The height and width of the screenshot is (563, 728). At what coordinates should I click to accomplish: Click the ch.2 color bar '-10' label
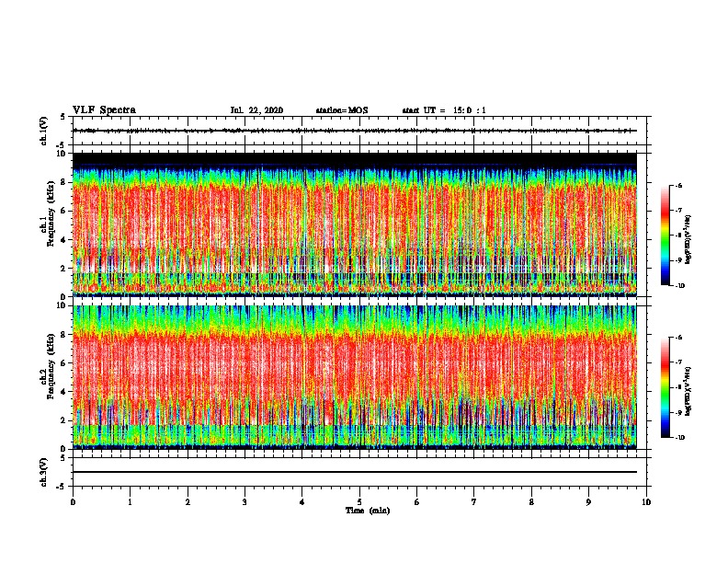(x=679, y=438)
